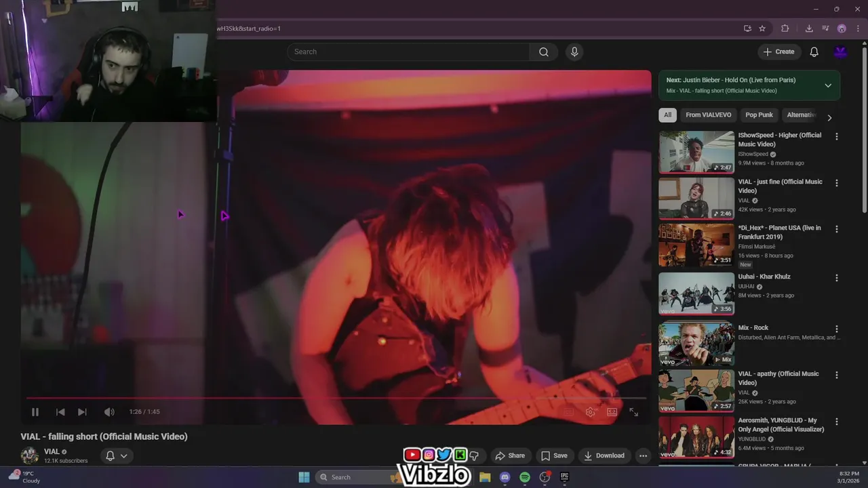
Task: Enter full screen mode
Action: pyautogui.click(x=634, y=412)
